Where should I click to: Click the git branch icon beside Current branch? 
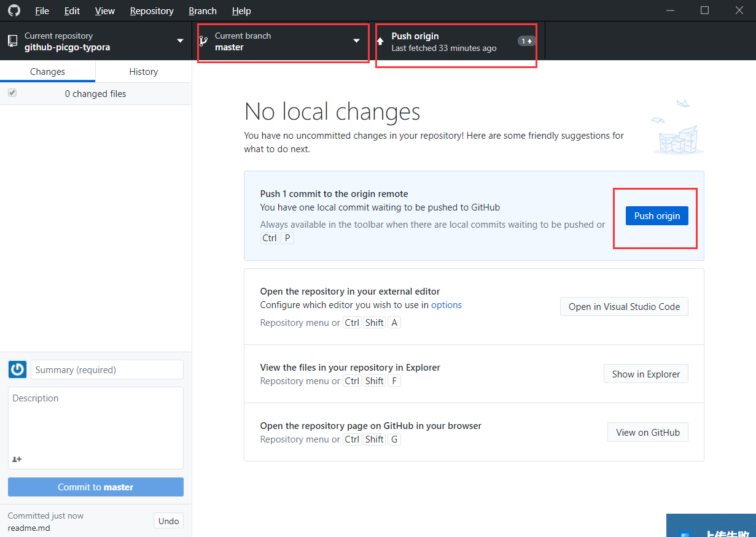(203, 41)
